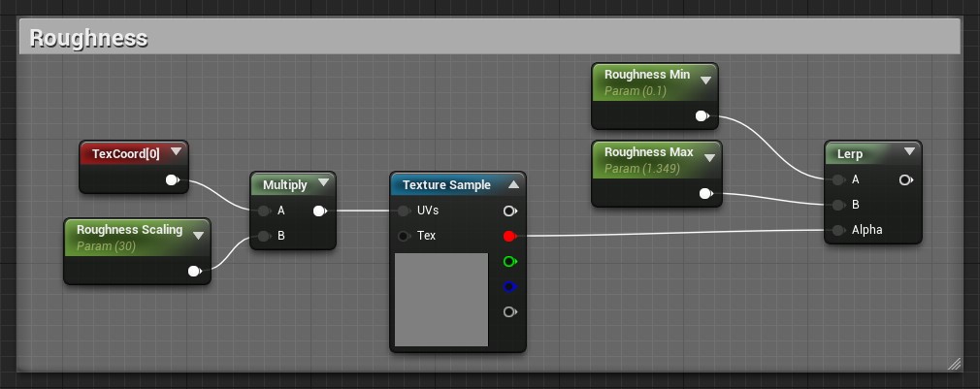Viewport: 980px width, 389px height.
Task: Collapse the Texture Sample node preview arrow
Action: pos(513,184)
